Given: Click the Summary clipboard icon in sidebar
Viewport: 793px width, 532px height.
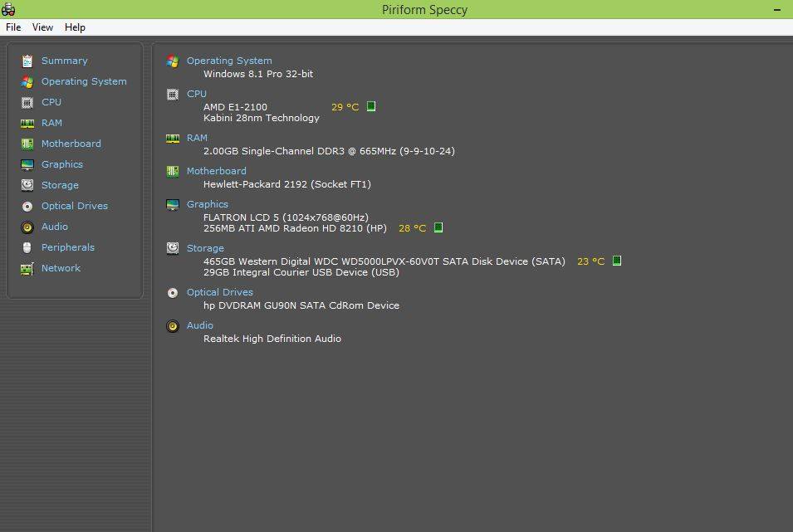Looking at the screenshot, I should tap(27, 61).
